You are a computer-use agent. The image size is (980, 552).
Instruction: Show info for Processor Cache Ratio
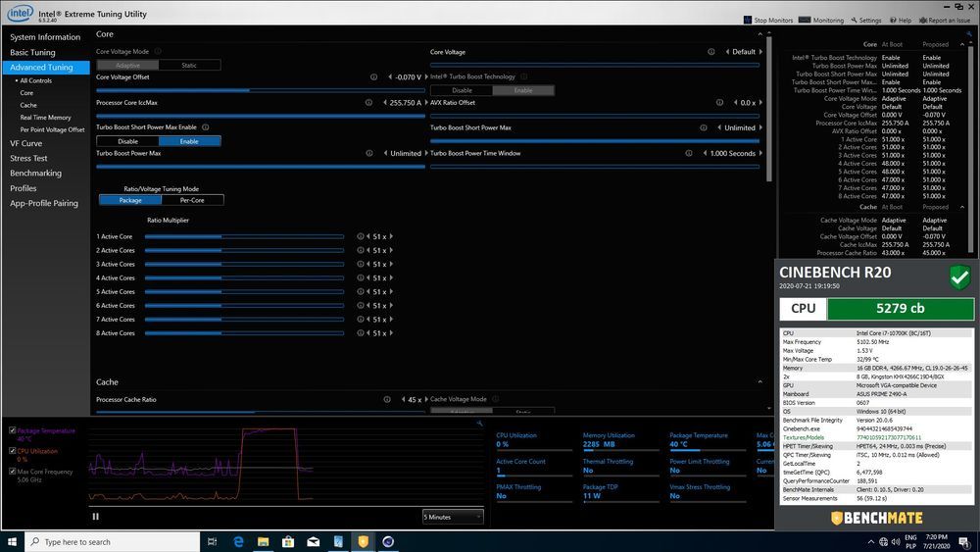(387, 399)
